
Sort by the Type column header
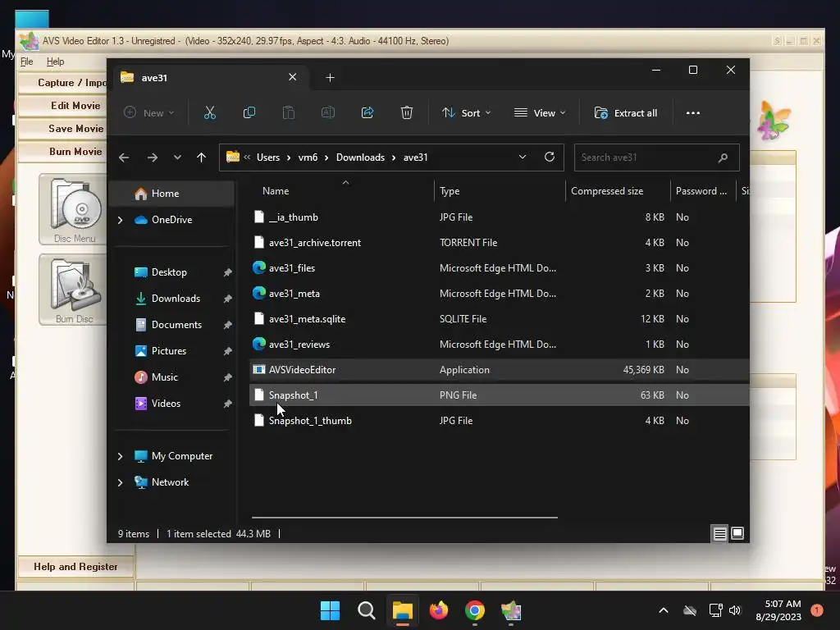pyautogui.click(x=500, y=190)
